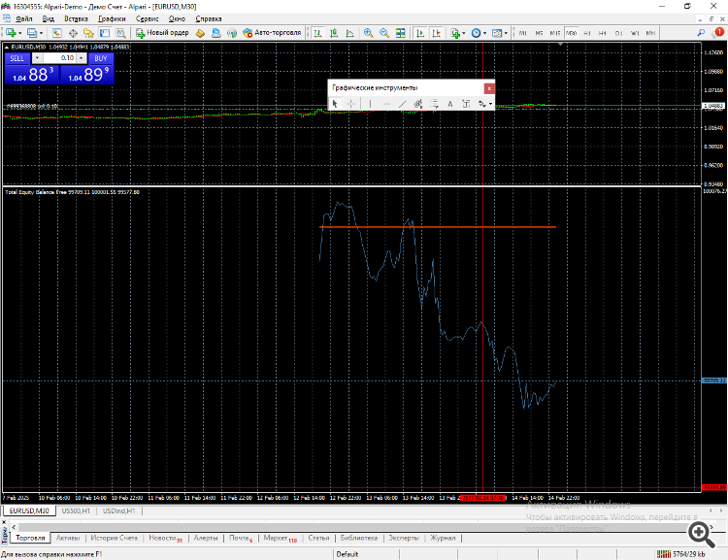Open the Новости terminal tab
This screenshot has height=560, width=728.
point(165,539)
